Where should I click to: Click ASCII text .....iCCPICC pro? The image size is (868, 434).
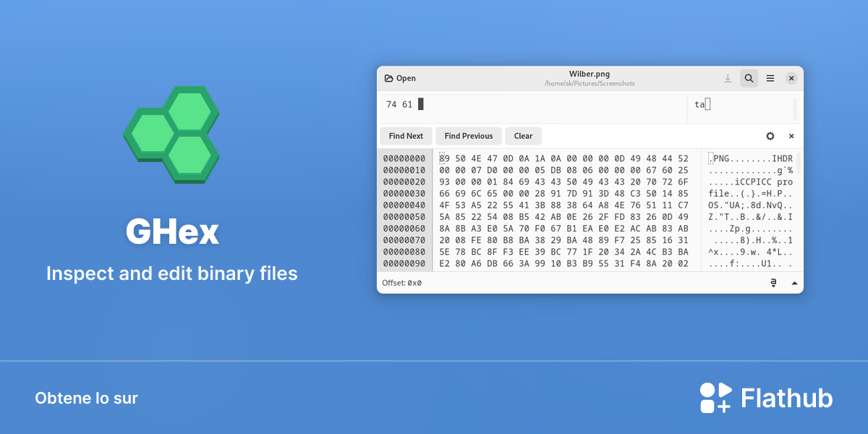pyautogui.click(x=751, y=182)
